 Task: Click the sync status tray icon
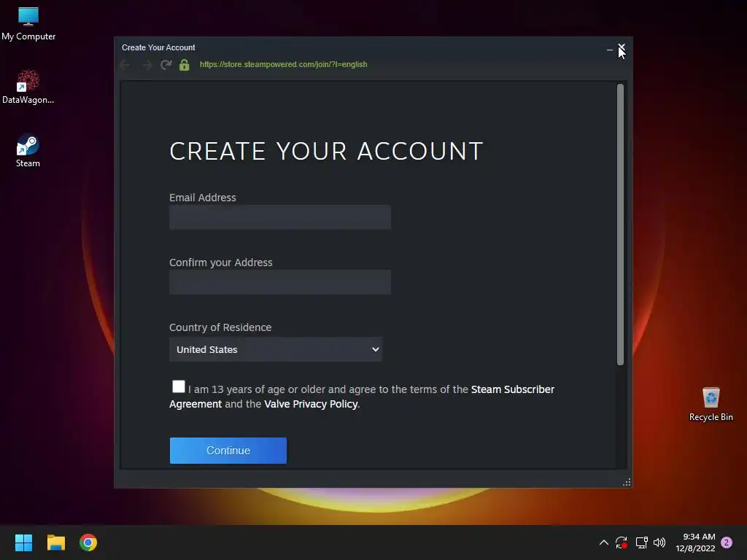622,542
